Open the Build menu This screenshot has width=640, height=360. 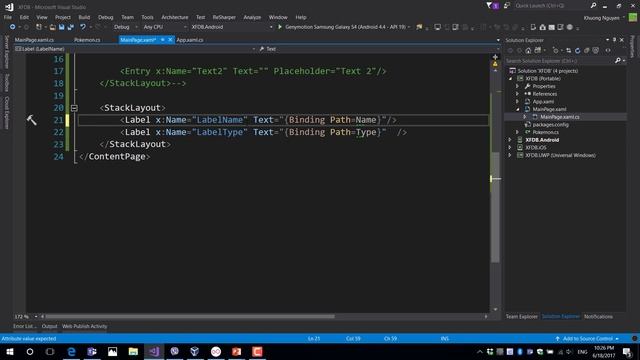pyautogui.click(x=84, y=17)
